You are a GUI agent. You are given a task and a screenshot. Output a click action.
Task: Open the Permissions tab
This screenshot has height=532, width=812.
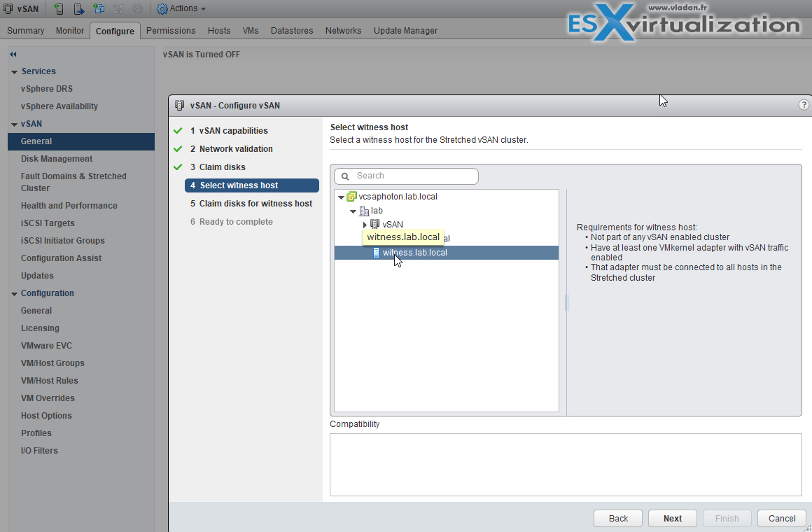pos(171,31)
